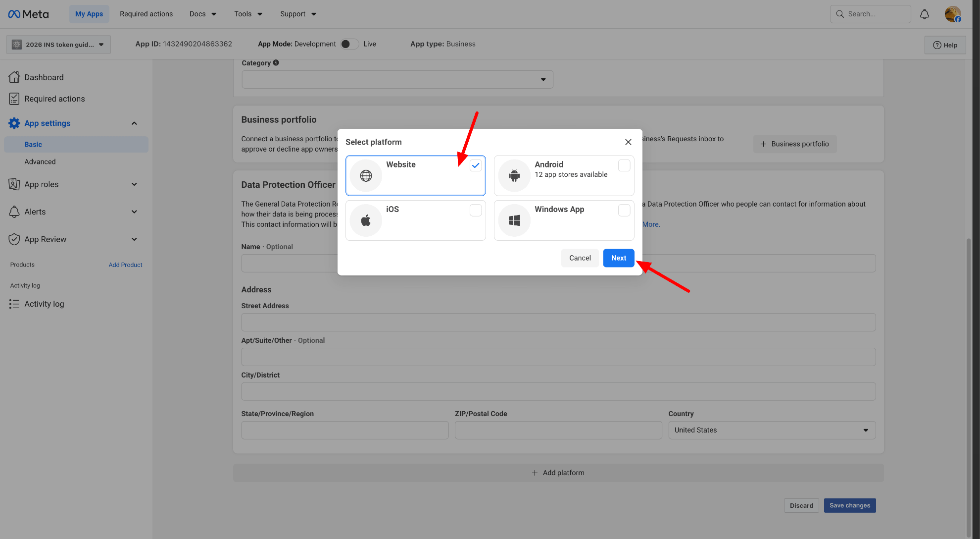Click Next in the platform dialog
Viewport: 980px width, 539px height.
[618, 258]
